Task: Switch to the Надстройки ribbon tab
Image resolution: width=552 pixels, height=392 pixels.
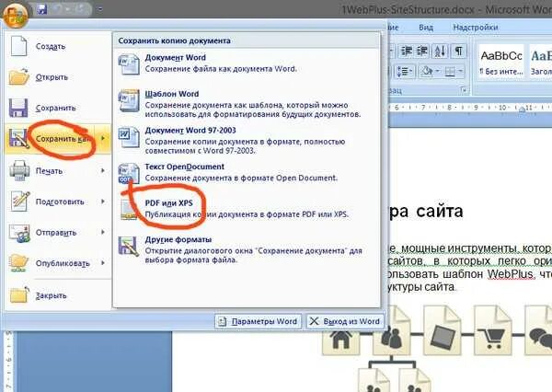Action: (476, 27)
